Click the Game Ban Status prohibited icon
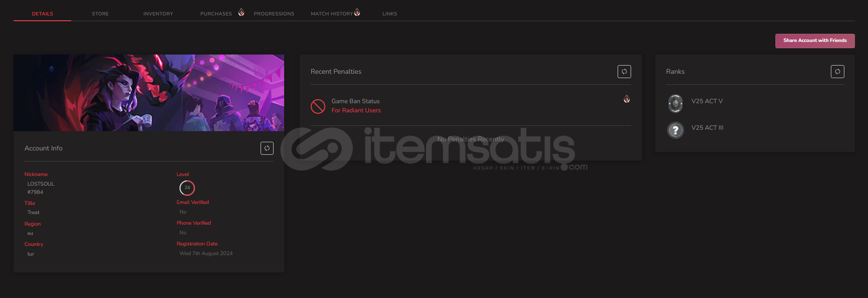Viewport: 868px width, 298px height. click(318, 106)
